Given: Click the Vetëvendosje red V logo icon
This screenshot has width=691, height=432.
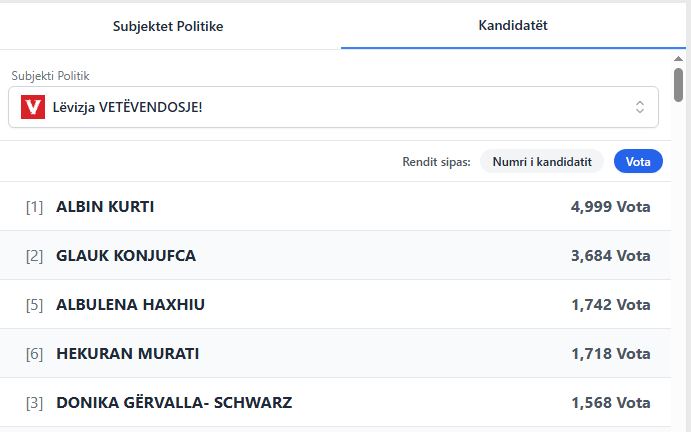Looking at the screenshot, I should pyautogui.click(x=33, y=106).
